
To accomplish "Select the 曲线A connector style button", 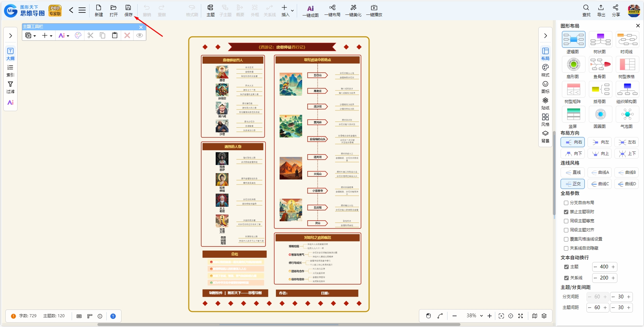I will (x=600, y=172).
